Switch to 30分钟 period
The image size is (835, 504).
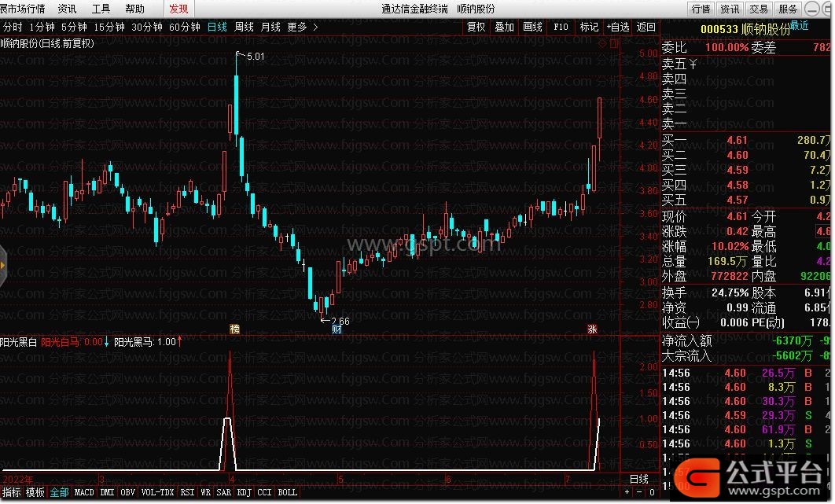coord(147,27)
